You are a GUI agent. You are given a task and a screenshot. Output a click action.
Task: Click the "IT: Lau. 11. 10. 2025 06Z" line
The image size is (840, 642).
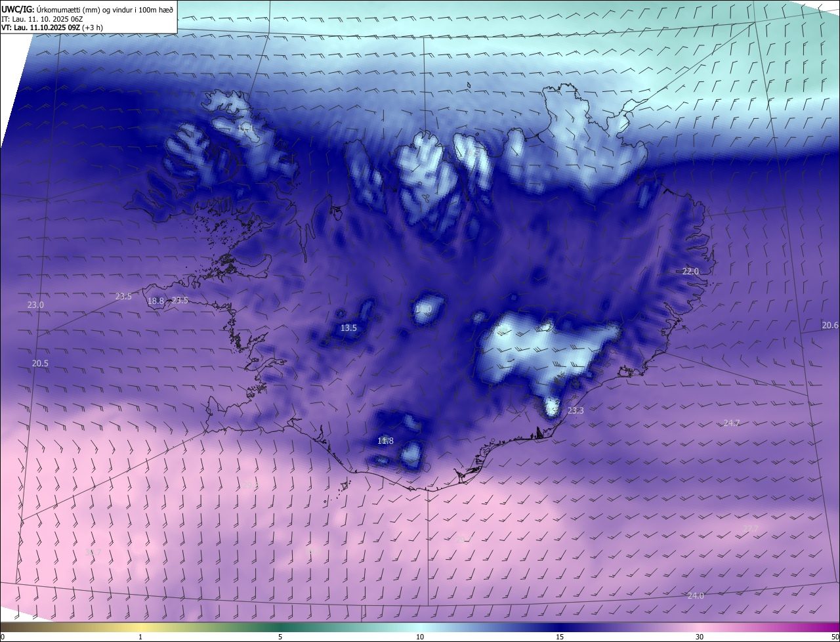(x=43, y=18)
